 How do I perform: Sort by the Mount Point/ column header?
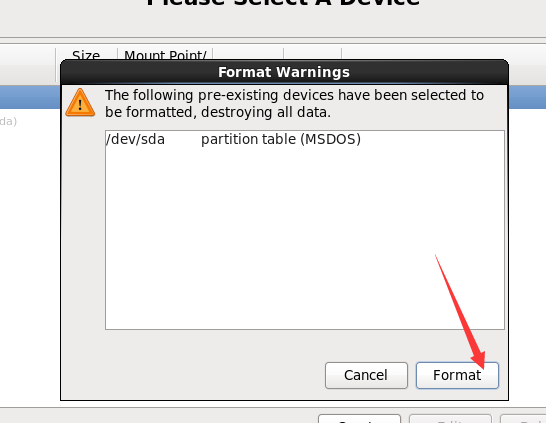165,55
